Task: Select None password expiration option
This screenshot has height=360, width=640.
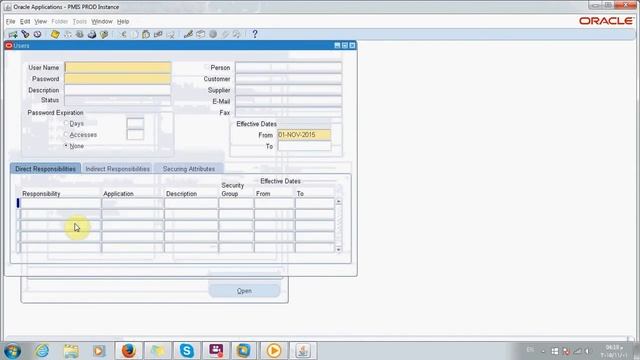Action: coord(66,145)
